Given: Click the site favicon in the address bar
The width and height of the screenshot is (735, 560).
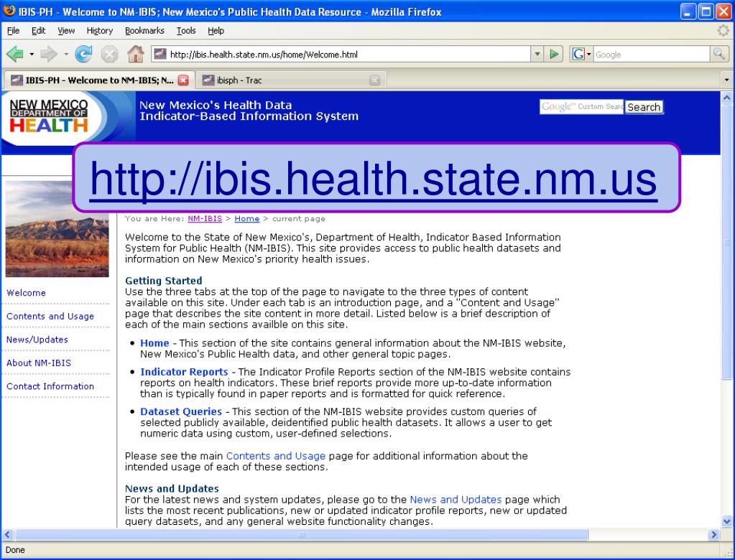Looking at the screenshot, I should coord(160,55).
